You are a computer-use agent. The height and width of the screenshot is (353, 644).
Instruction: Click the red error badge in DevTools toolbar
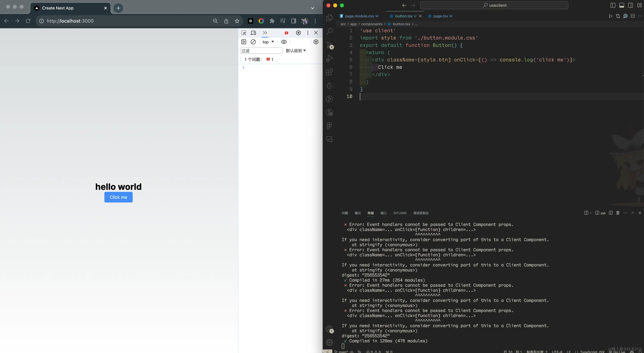click(286, 33)
